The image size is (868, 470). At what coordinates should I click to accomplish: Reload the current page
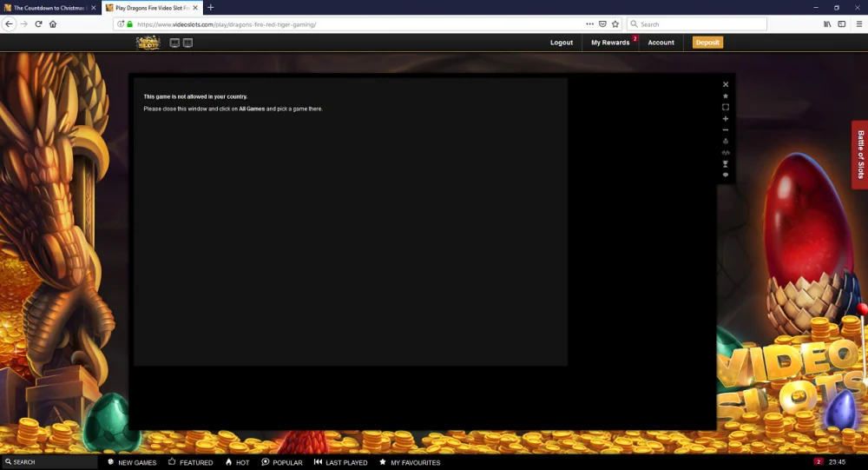[38, 23]
